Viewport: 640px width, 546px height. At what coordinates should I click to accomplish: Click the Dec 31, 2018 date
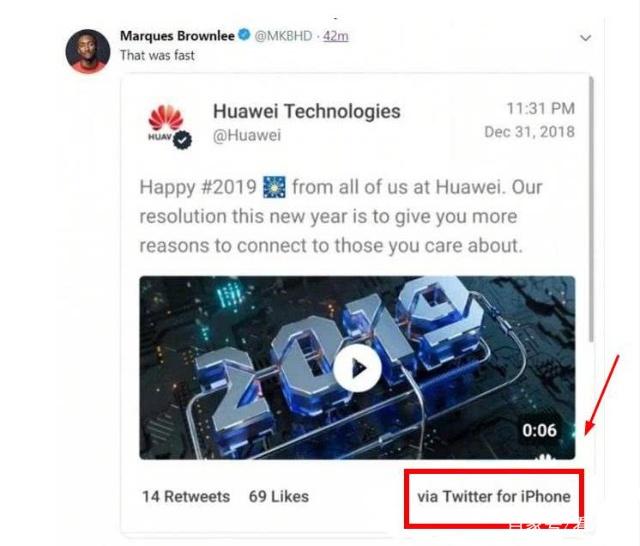529,132
